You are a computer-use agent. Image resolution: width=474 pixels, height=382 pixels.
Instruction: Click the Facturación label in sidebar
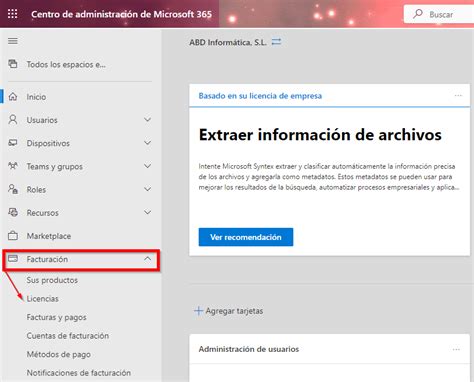click(x=47, y=259)
